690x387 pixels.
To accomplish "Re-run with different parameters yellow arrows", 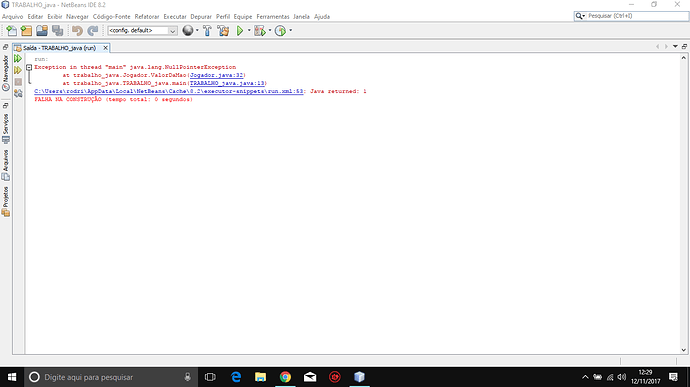I will (x=18, y=70).
